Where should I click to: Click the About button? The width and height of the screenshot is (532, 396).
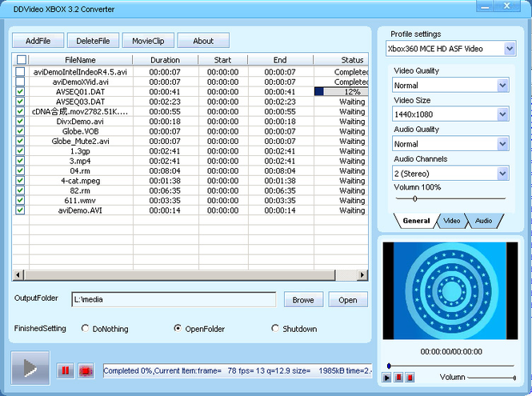(203, 41)
